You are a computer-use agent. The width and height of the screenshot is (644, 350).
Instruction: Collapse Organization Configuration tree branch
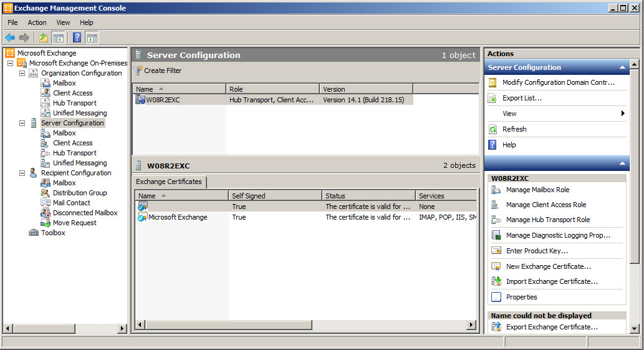22,73
